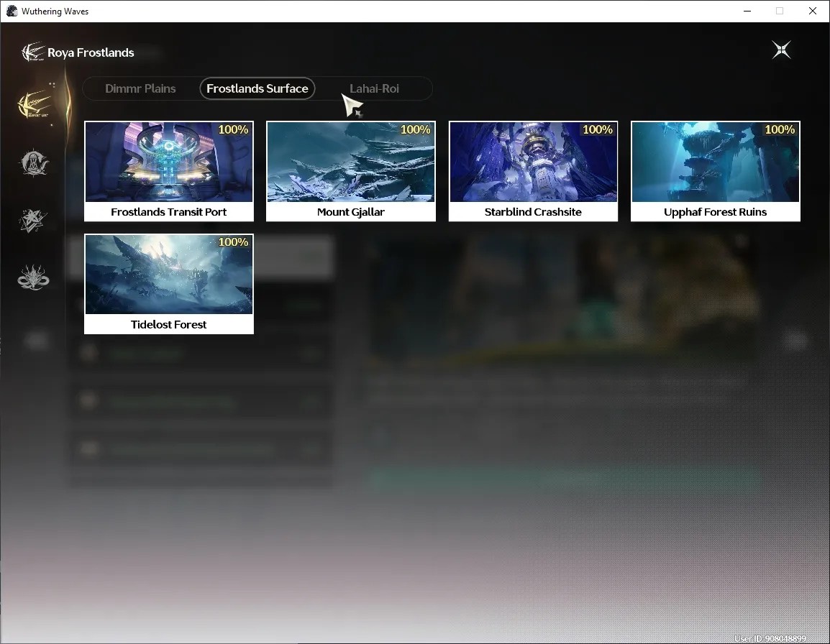Click the Roya Frostlands header emblem icon
830x644 pixels.
click(x=32, y=52)
